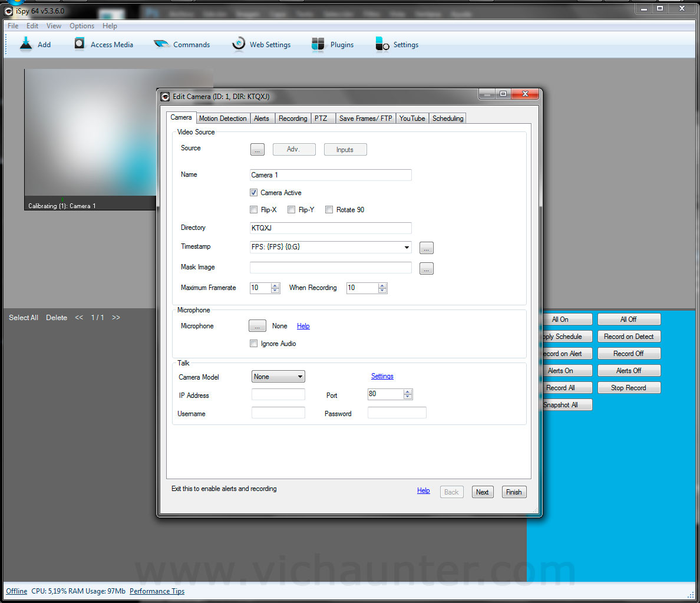Switch to the YouTube tab
This screenshot has width=700, height=603.
click(412, 118)
